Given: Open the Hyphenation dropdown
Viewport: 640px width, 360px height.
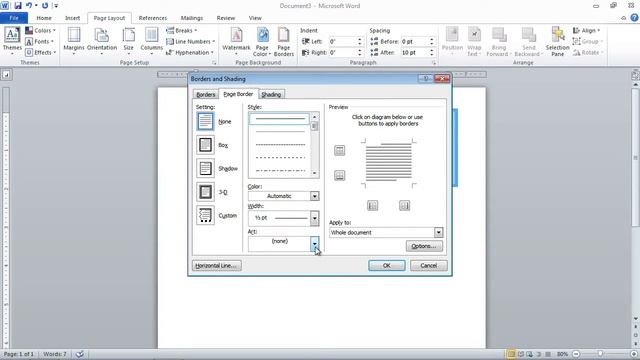Looking at the screenshot, I should click(190, 52).
